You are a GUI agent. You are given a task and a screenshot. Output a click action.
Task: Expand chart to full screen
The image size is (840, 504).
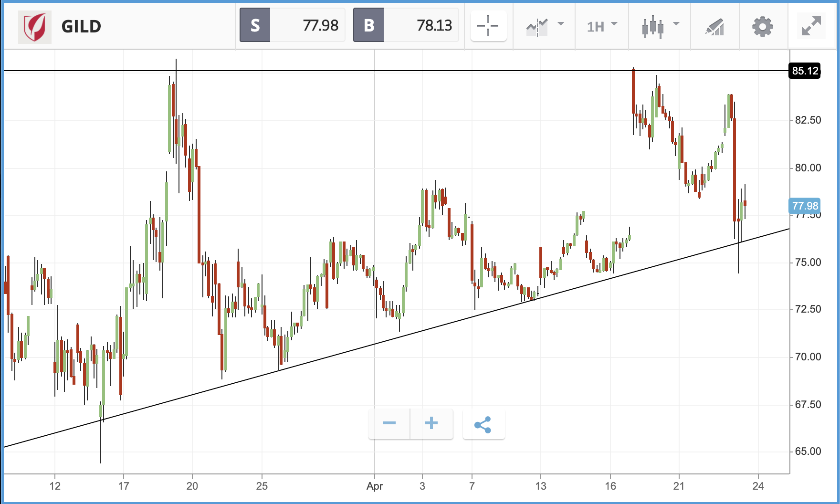click(811, 26)
